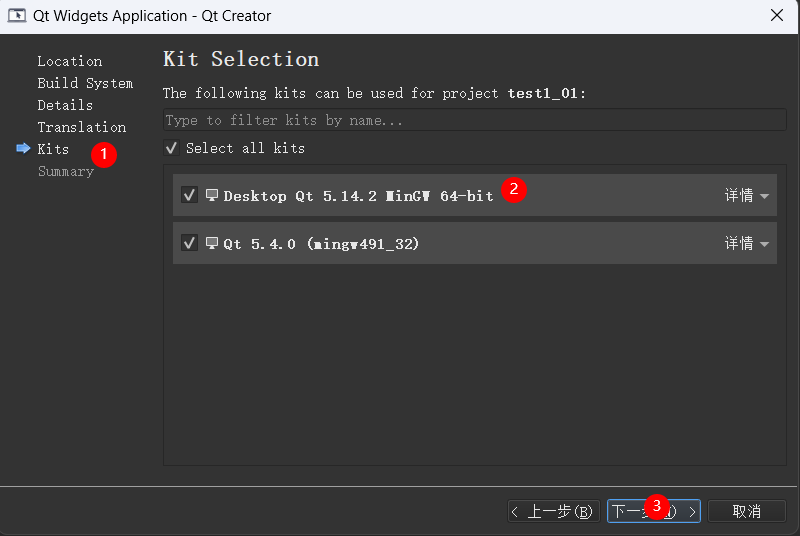Uncheck the Qt 5.4.0 mingw491_32 kit
This screenshot has height=536, width=800.
point(189,243)
